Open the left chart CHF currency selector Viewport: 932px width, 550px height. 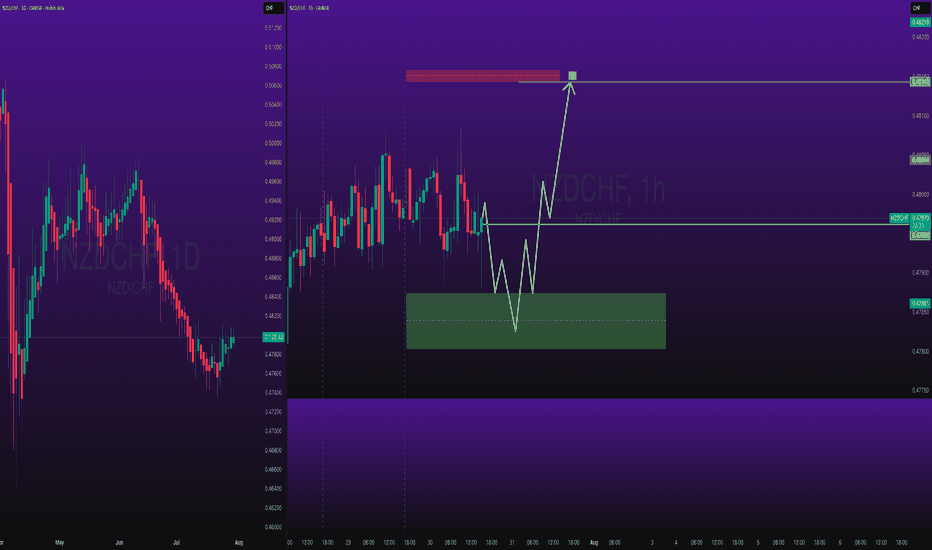click(273, 8)
